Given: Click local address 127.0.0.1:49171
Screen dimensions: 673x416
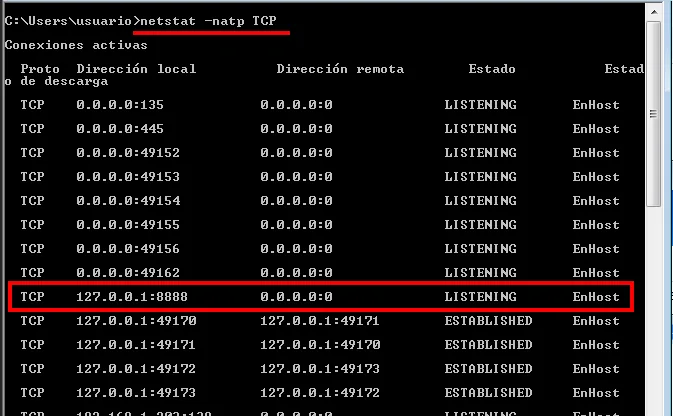Looking at the screenshot, I should tap(136, 345).
